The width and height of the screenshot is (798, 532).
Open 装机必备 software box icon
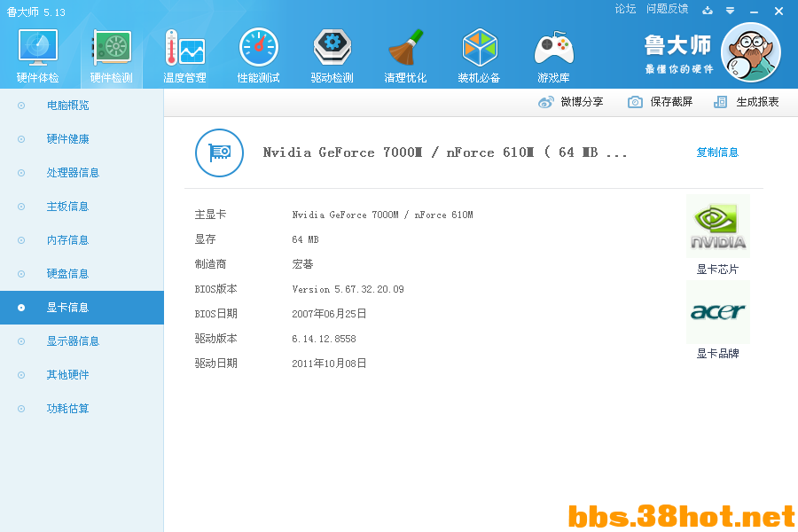click(479, 48)
